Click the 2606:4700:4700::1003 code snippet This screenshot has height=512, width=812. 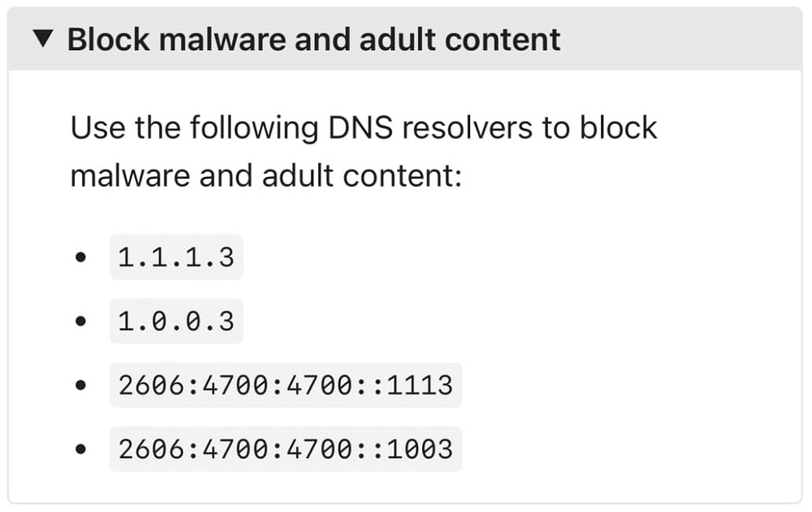click(286, 449)
